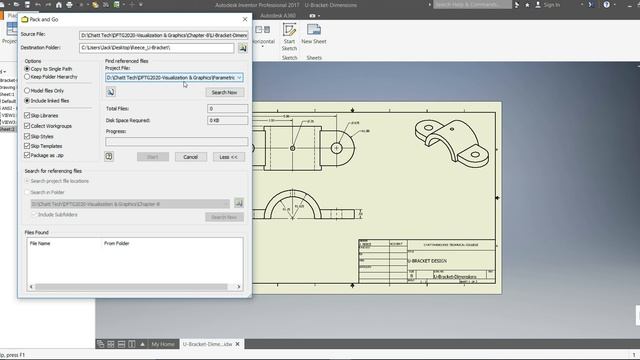The width and height of the screenshot is (640, 360).
Task: Click the Cascade windows icon in document bar
Action: [100, 344]
